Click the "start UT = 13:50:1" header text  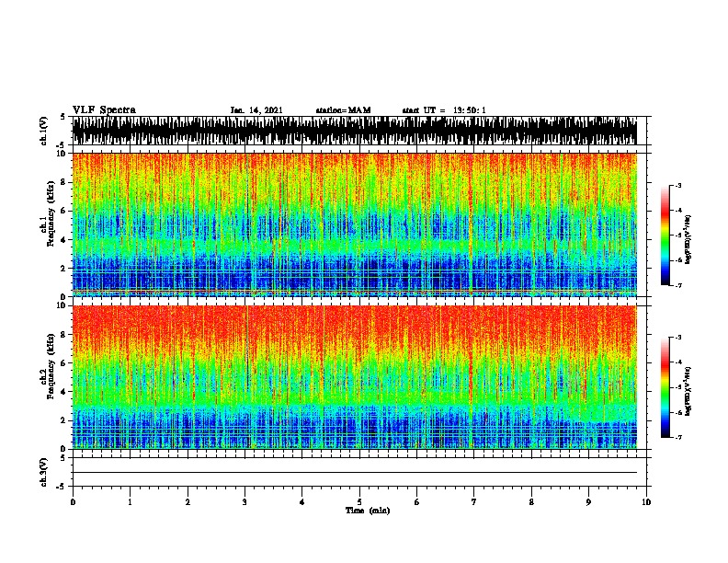pos(444,110)
